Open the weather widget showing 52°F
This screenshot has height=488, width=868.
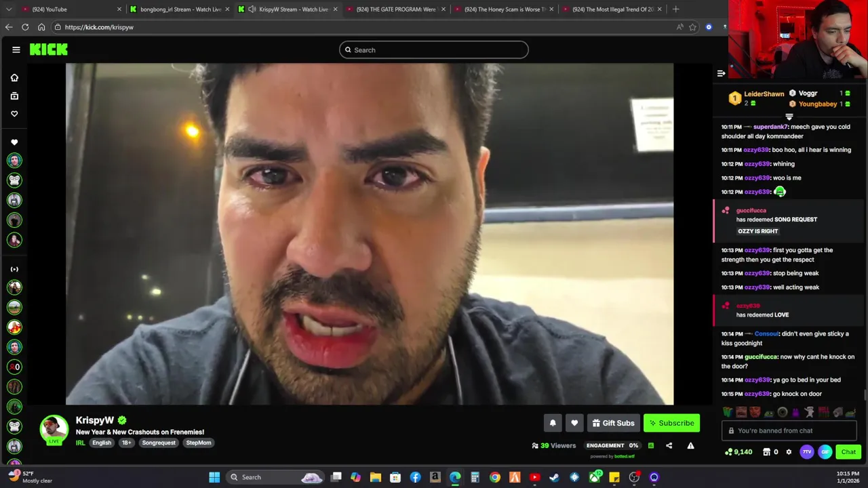tap(31, 477)
